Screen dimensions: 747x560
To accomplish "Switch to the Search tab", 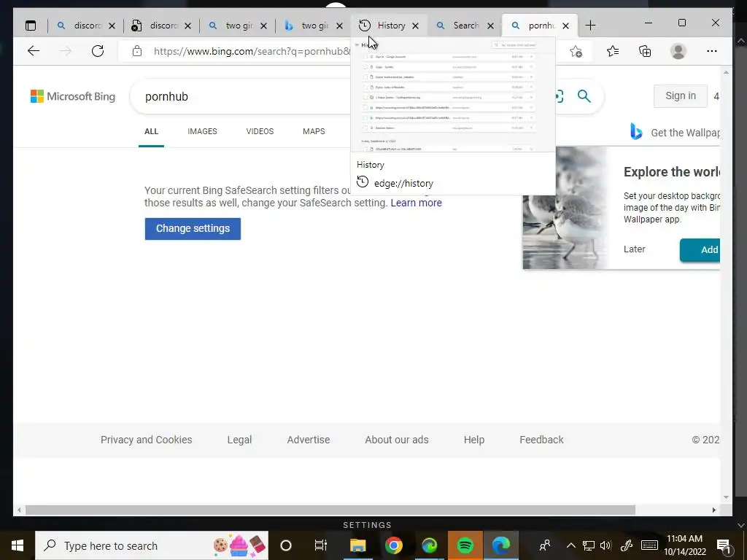I will [465, 26].
